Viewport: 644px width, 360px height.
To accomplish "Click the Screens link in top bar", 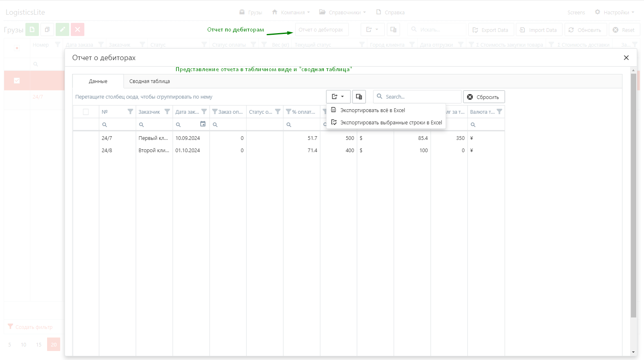I will coord(576,13).
